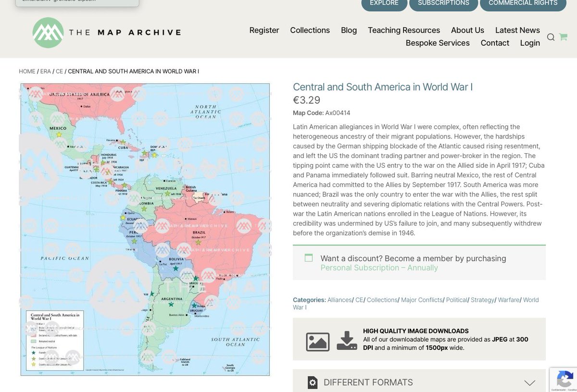Open the About Us menu item

point(467,30)
